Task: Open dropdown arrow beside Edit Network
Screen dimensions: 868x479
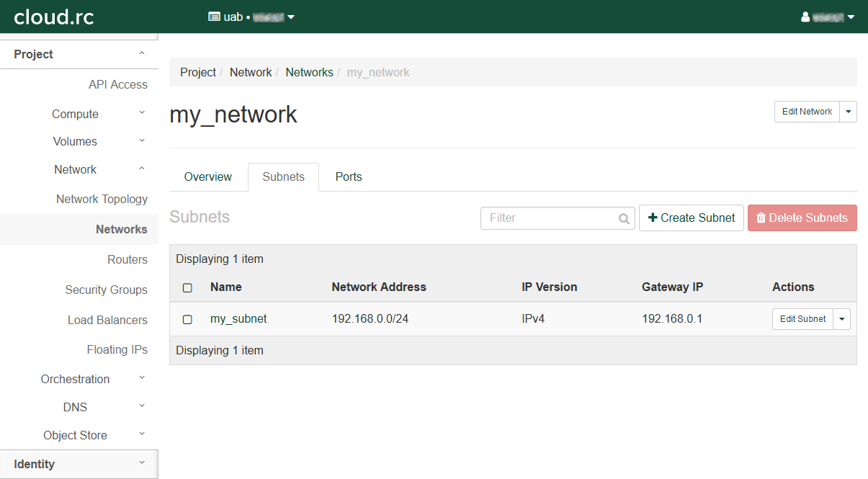Action: (848, 112)
